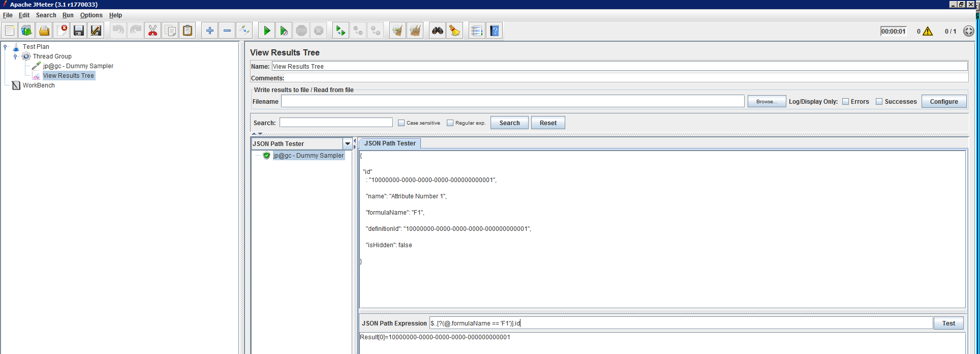Select WorkBench in the tree
Image resolution: width=980 pixels, height=354 pixels.
pyautogui.click(x=38, y=85)
